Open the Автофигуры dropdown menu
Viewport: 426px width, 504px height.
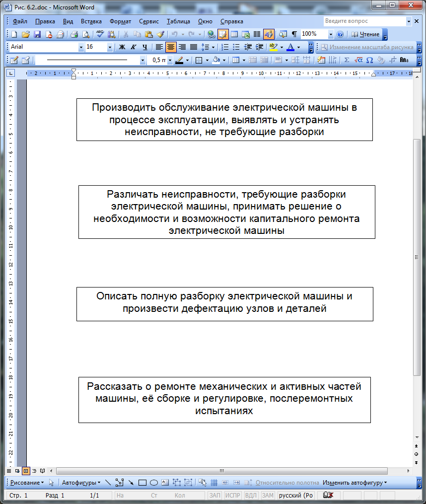point(81,483)
